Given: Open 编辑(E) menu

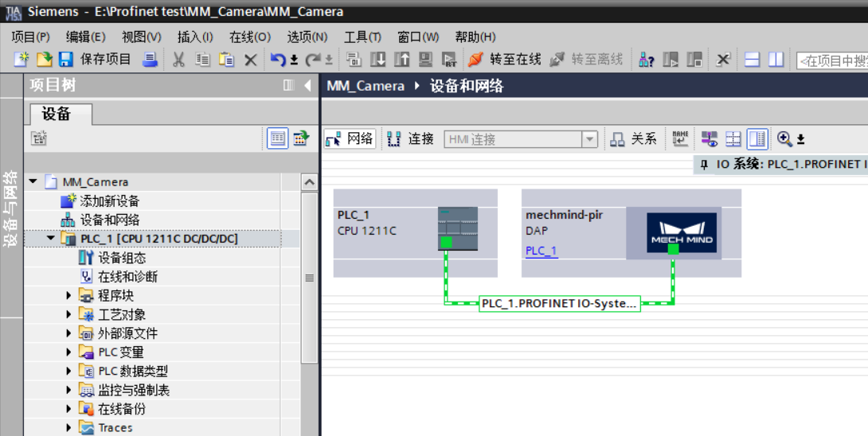Looking at the screenshot, I should point(85,37).
